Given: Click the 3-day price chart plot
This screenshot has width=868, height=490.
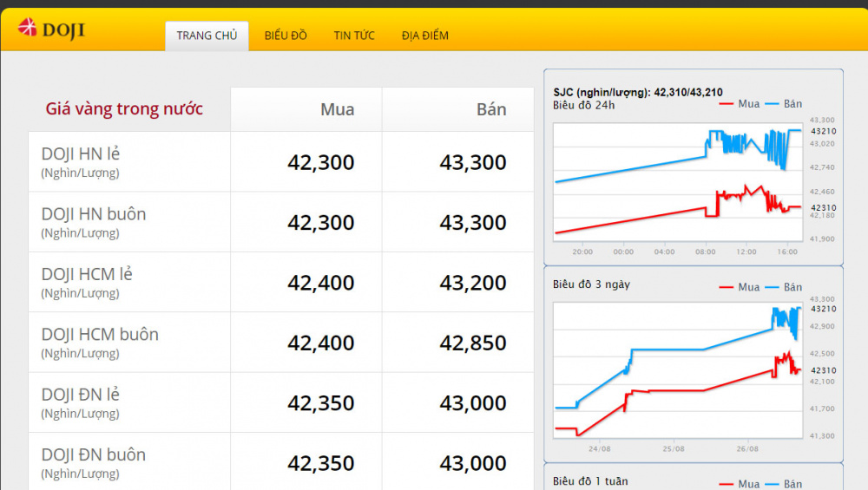Looking at the screenshot, I should tap(678, 370).
